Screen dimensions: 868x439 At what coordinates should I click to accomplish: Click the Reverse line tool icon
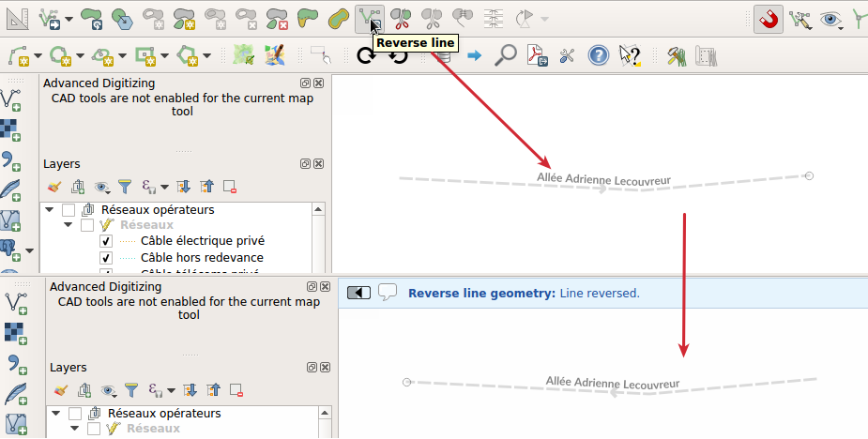point(369,18)
